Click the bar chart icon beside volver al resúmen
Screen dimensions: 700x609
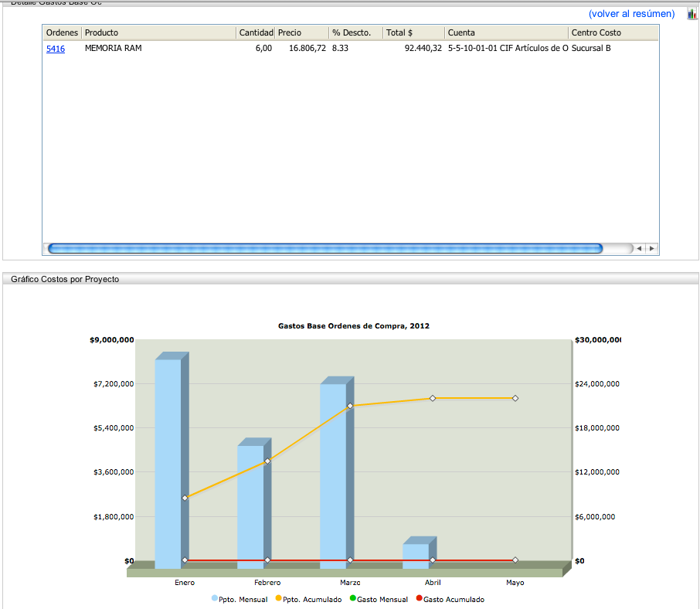(692, 14)
